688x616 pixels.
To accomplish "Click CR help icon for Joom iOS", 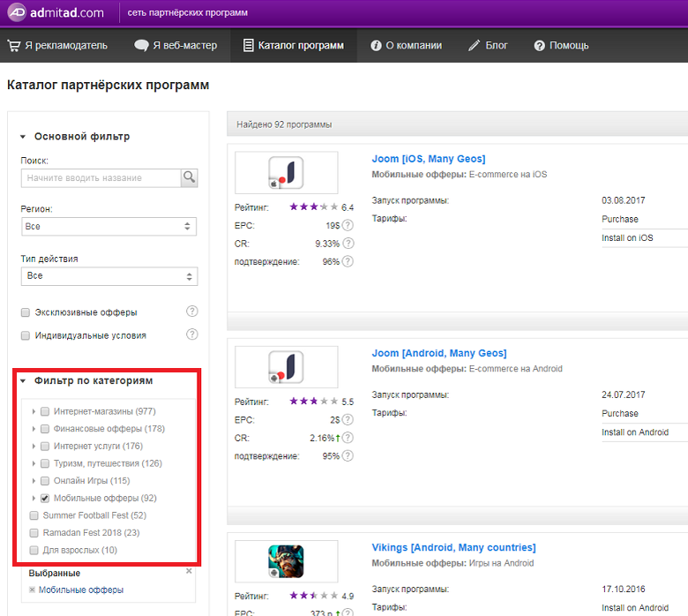I will point(348,244).
